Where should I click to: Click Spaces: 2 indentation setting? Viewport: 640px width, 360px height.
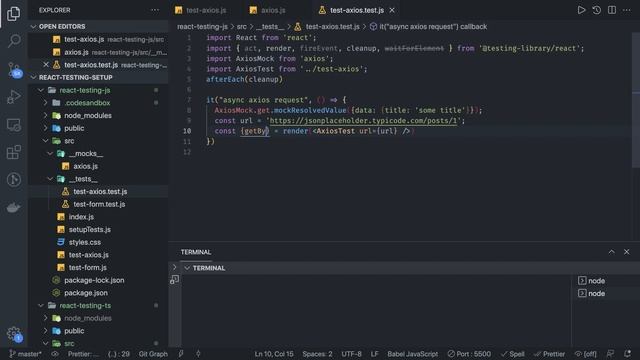click(317, 354)
